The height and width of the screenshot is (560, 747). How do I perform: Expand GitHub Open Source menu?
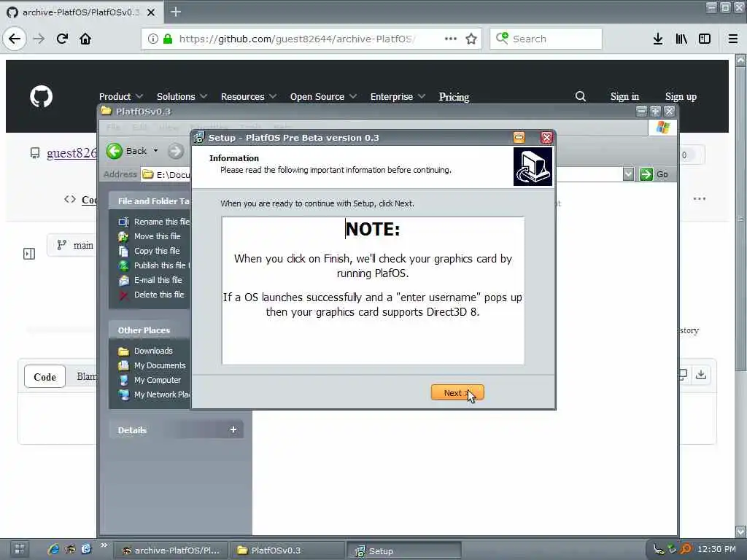(323, 97)
